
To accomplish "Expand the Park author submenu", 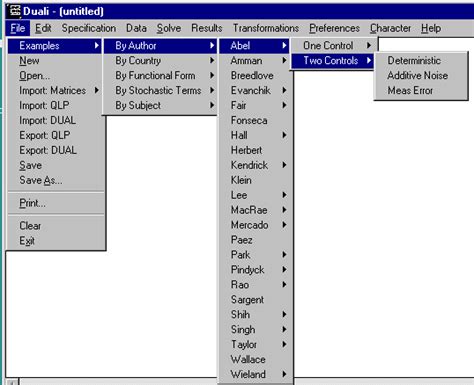I will (x=256, y=255).
